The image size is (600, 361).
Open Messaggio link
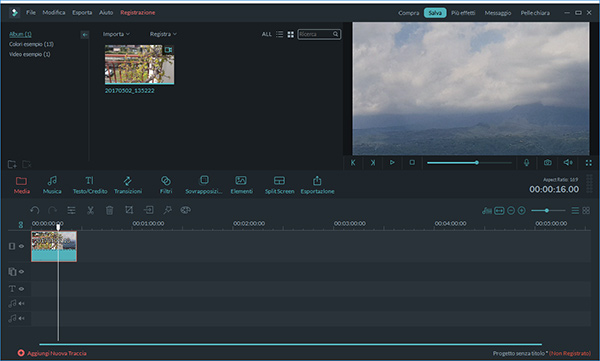pos(498,13)
